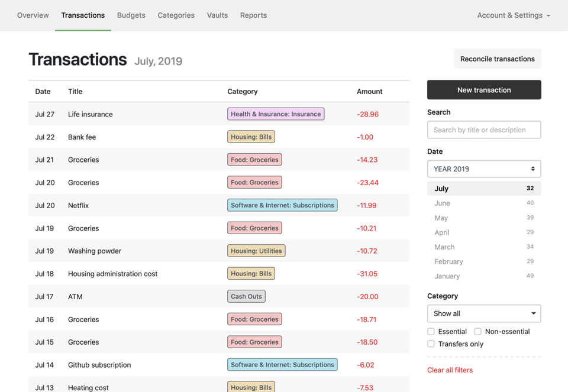Open the Github subscription transaction
Screen dimensions: 568x392
[99, 365]
